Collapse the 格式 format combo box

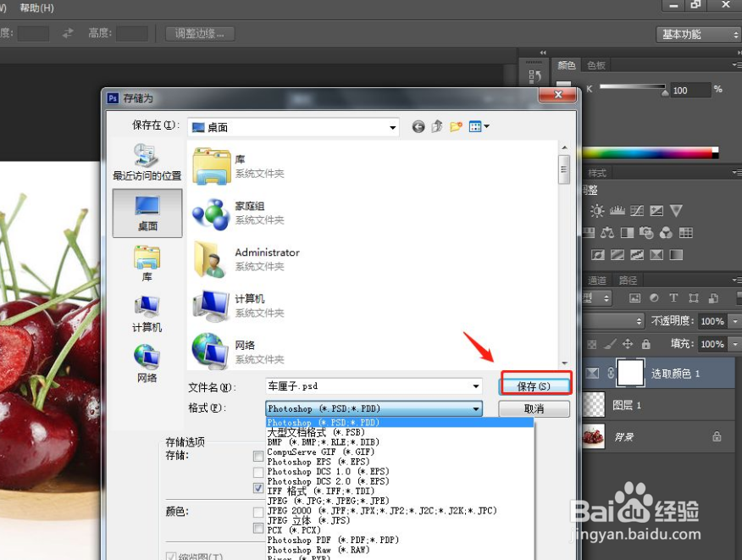[x=374, y=408]
